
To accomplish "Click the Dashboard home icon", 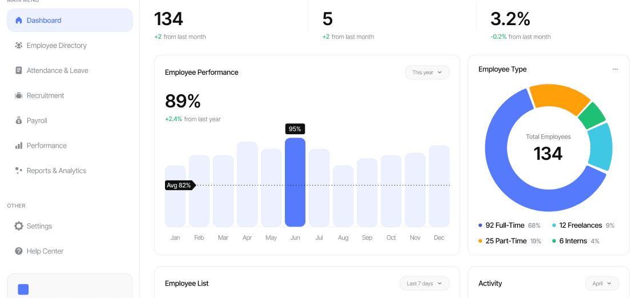I will tap(19, 21).
